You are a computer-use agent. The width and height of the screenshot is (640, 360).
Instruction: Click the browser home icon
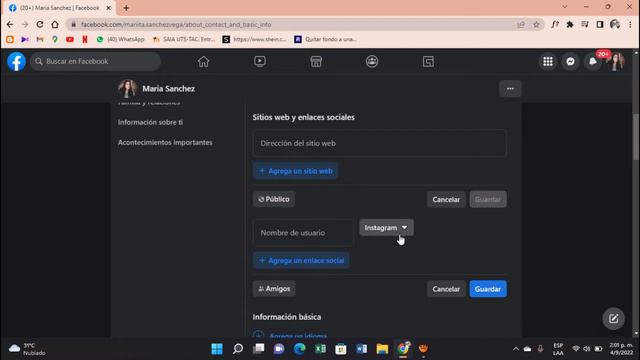55,24
